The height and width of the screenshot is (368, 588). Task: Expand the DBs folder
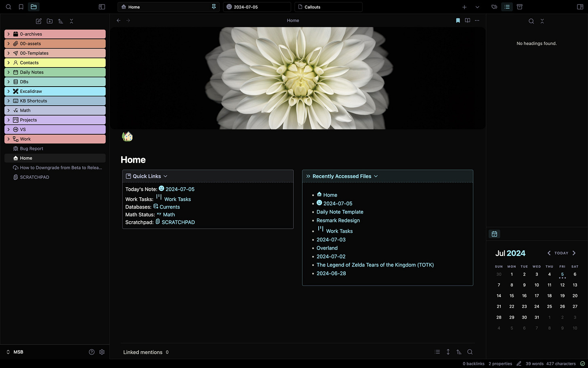pos(55,82)
